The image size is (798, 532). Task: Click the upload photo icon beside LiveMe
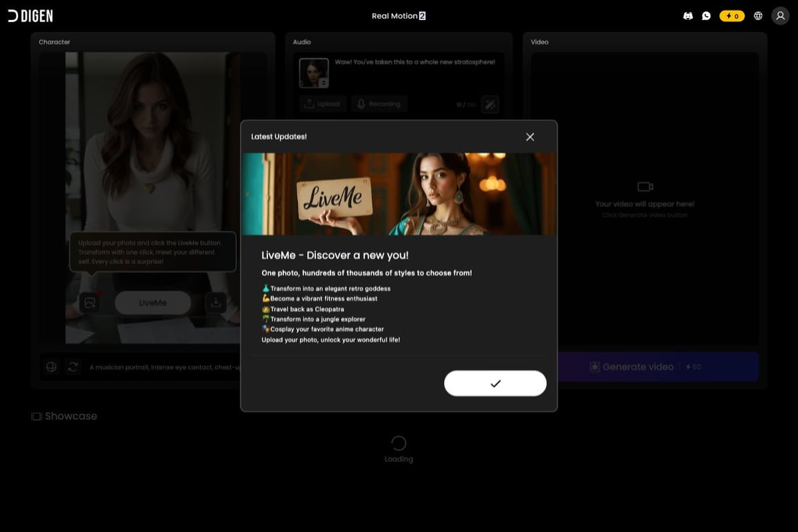(x=90, y=303)
